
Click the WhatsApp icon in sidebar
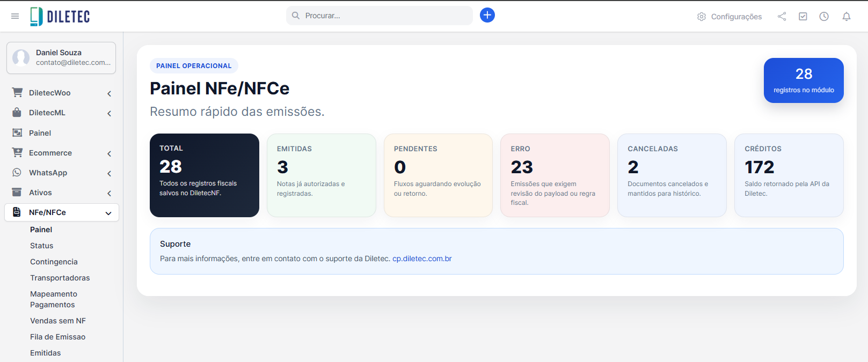(17, 172)
